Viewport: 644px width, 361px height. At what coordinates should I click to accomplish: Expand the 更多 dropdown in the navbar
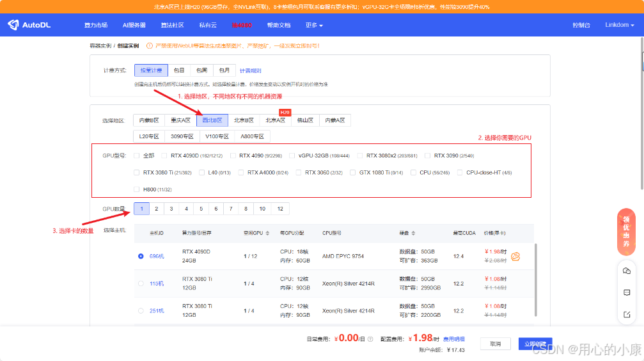(314, 25)
